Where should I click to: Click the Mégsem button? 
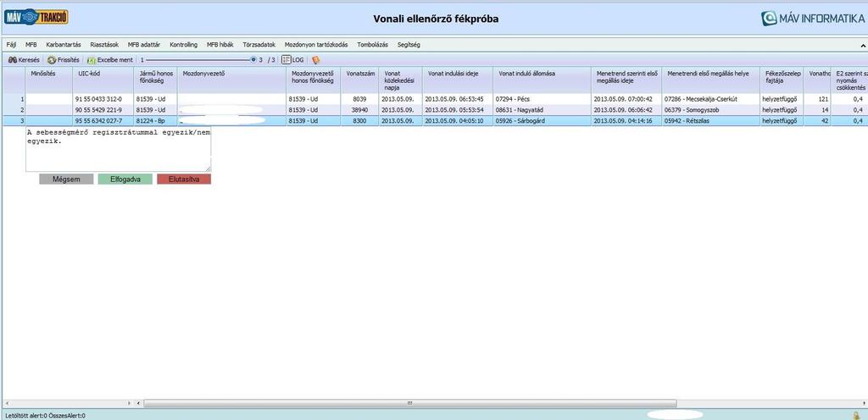(66, 179)
